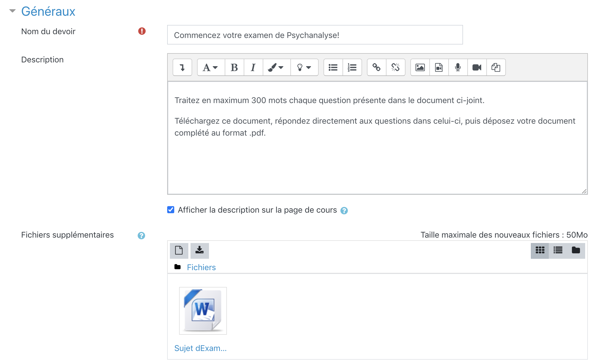
Task: Open the Fichiers folder link
Action: [x=201, y=267]
